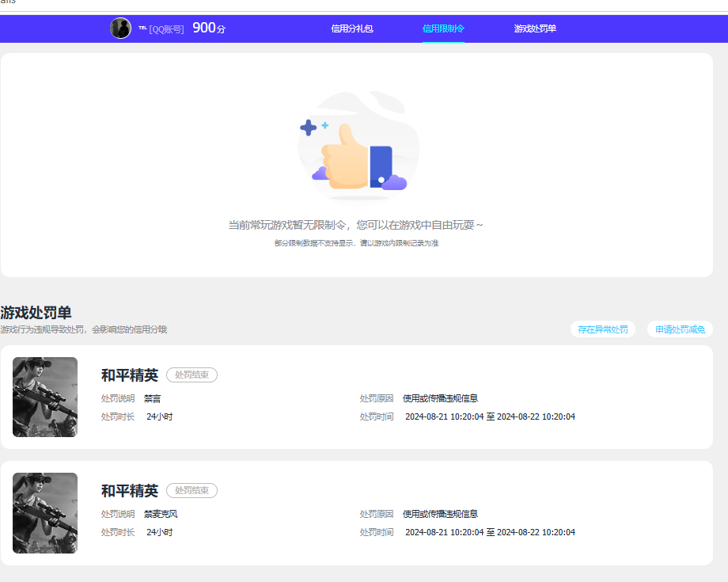Open 和平精英 thumbnail of 禁麦克风 penalty
The height and width of the screenshot is (582, 728).
(x=45, y=513)
